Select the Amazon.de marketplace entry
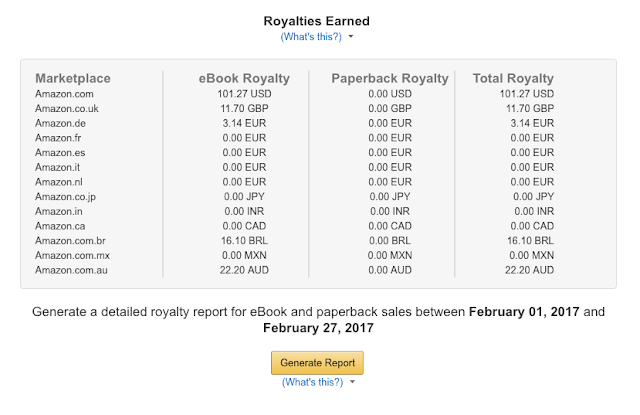The height and width of the screenshot is (415, 640). point(62,123)
